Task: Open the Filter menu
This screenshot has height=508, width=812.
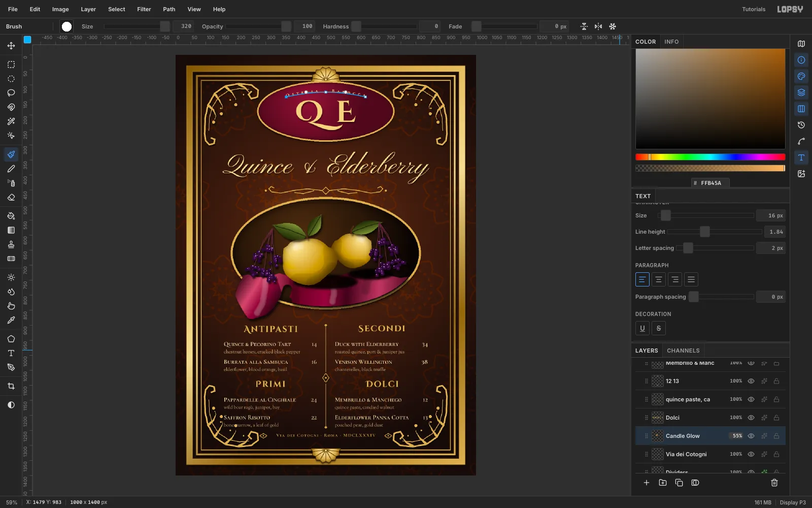Action: click(144, 9)
